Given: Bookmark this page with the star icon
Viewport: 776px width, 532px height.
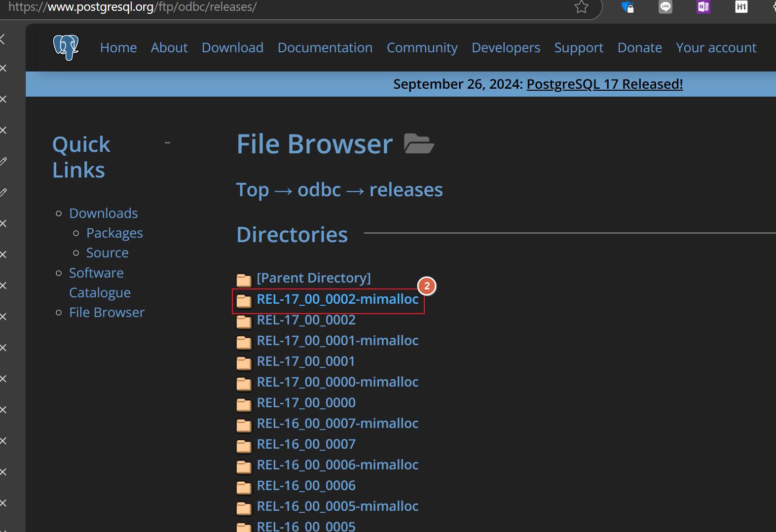Looking at the screenshot, I should tap(582, 7).
